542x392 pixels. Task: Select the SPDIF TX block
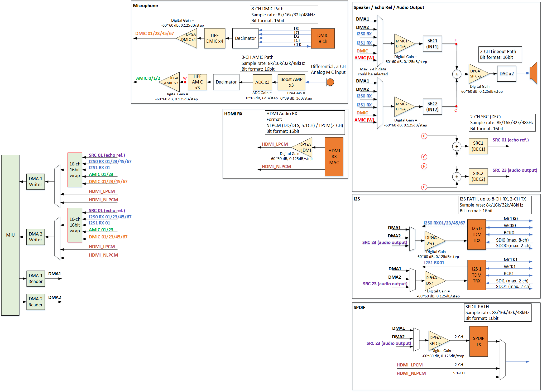(478, 342)
